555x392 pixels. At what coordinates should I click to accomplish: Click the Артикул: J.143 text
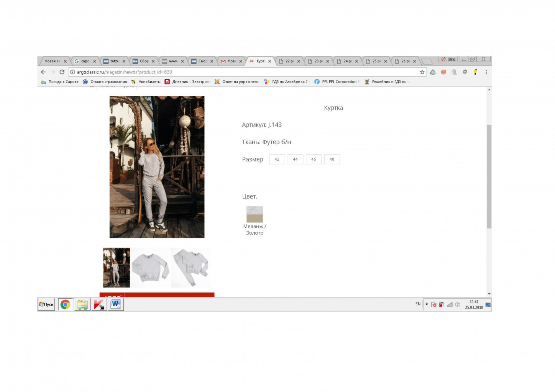point(262,125)
